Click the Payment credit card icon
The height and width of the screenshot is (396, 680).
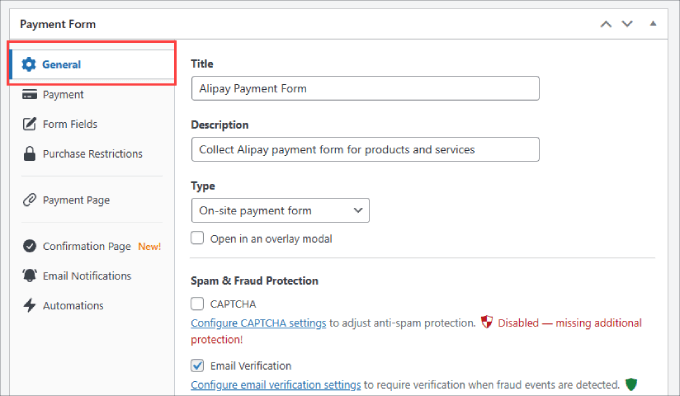29,94
